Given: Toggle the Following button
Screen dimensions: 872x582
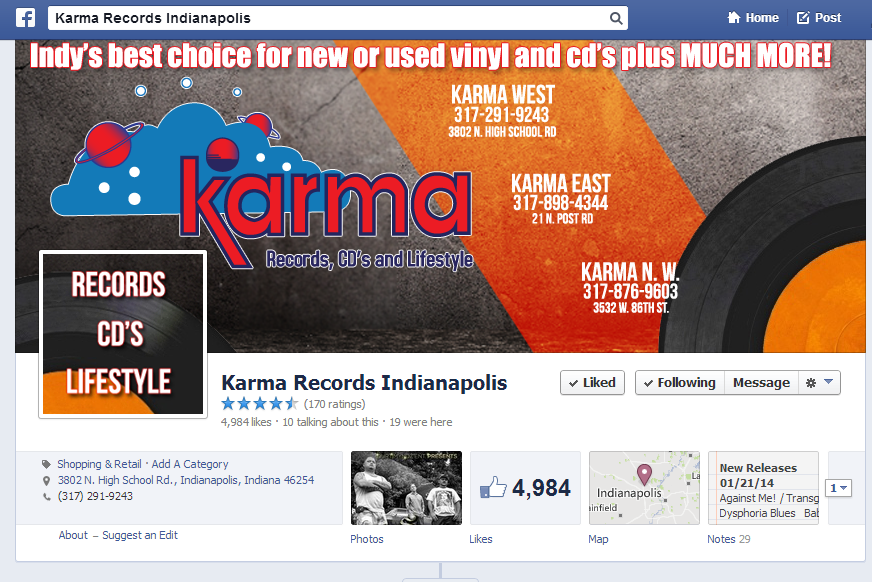Looking at the screenshot, I should (x=680, y=383).
